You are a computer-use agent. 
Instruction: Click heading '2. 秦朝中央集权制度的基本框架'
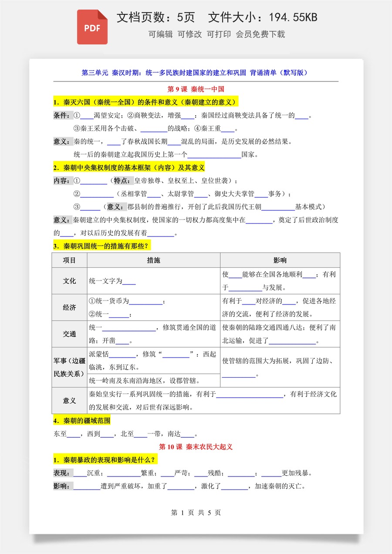(x=129, y=168)
